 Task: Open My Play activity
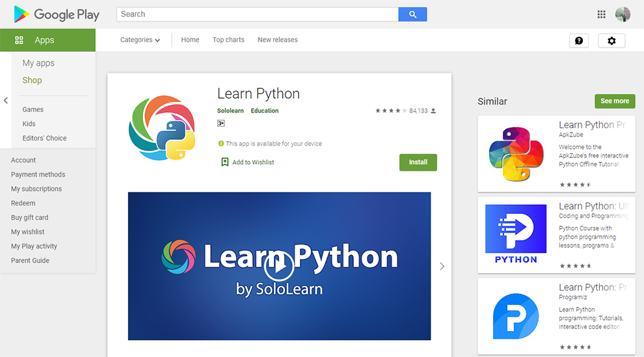(x=34, y=246)
